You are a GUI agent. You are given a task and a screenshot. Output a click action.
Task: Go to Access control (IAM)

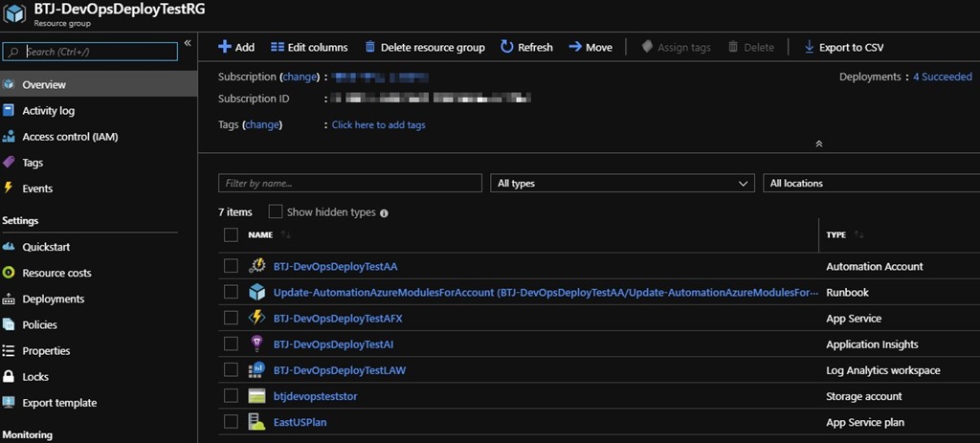[x=99, y=136]
